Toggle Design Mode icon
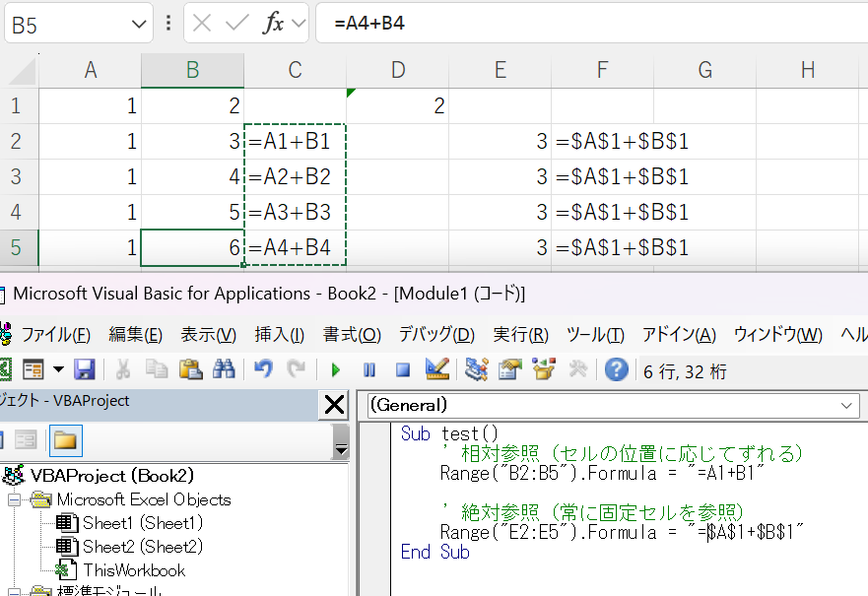 [436, 368]
